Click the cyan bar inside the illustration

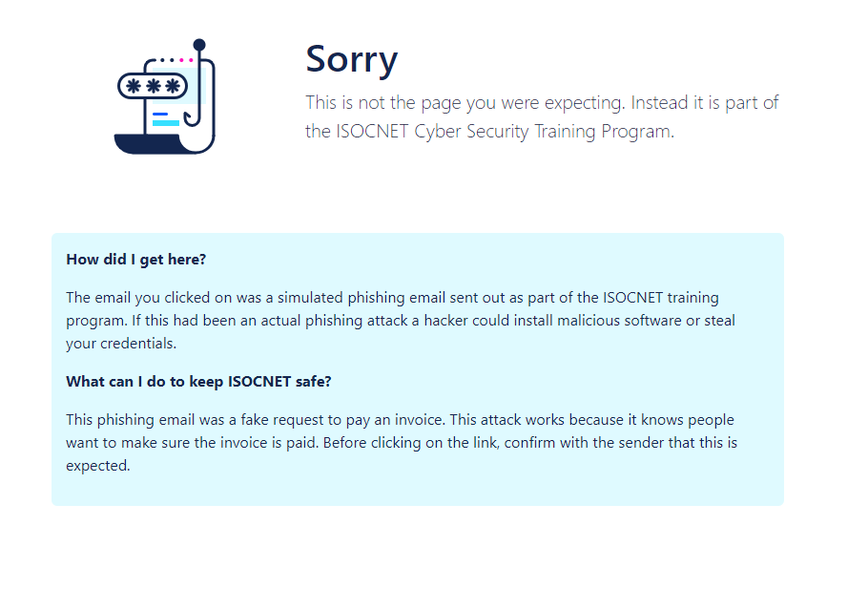pyautogui.click(x=166, y=123)
